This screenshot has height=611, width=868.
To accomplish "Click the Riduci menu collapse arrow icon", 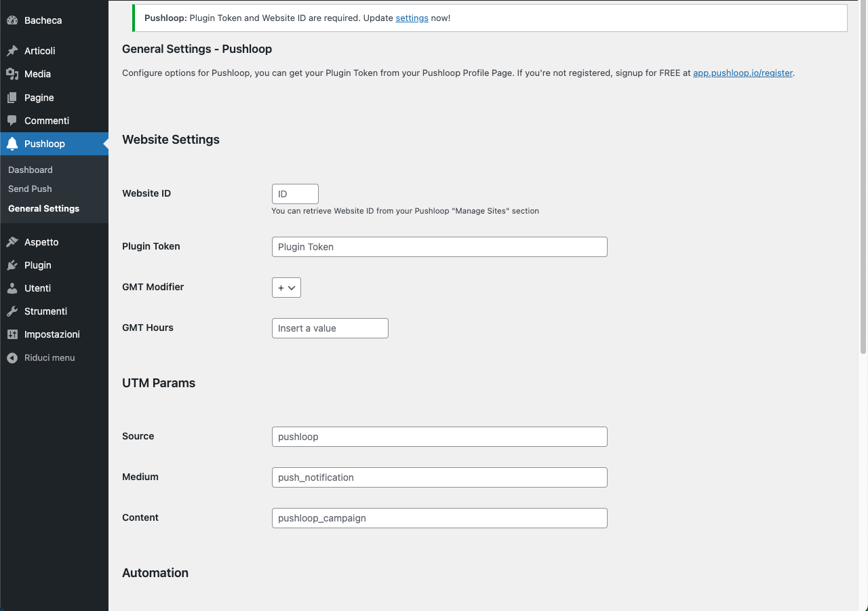I will coord(12,357).
